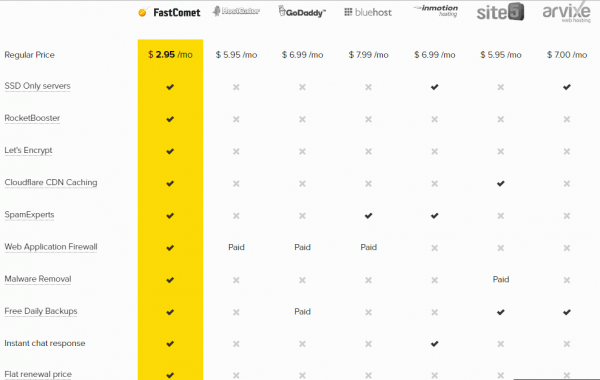Click inmotion's Web Application Firewall cross
The height and width of the screenshot is (380, 600).
[434, 248]
